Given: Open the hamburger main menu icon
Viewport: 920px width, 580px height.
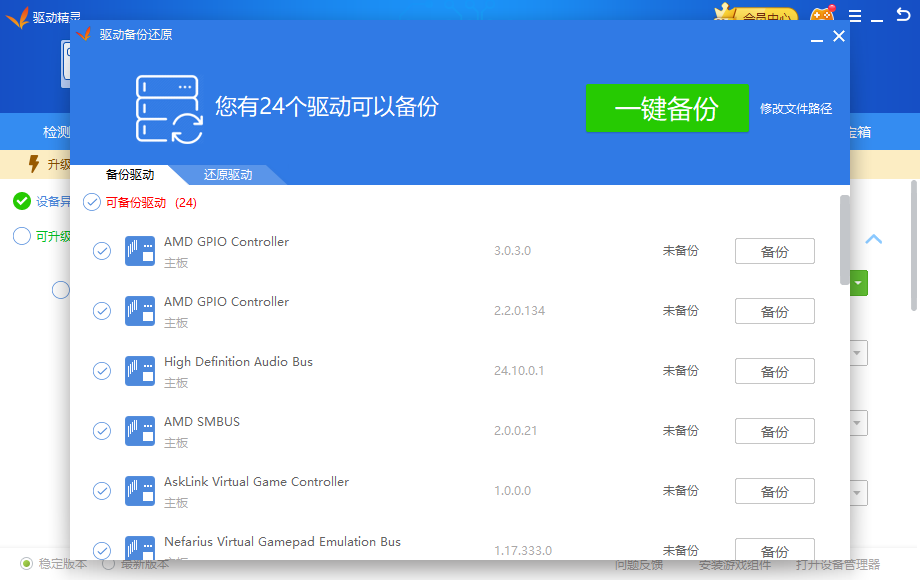Looking at the screenshot, I should tap(855, 17).
